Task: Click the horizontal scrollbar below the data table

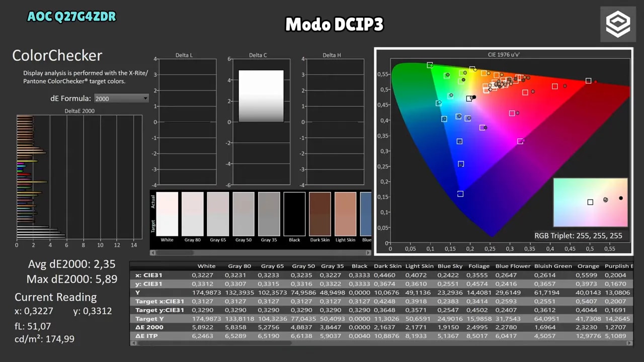Action: pos(381,343)
